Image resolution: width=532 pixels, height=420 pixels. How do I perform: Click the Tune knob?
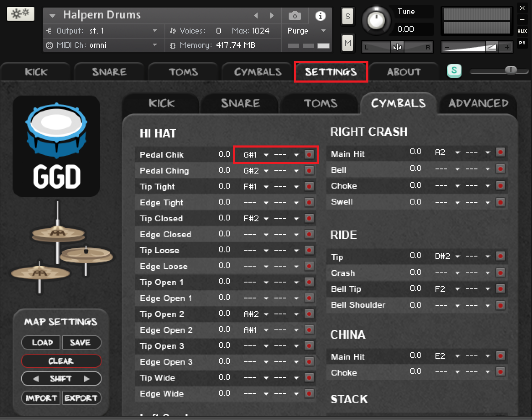(x=376, y=20)
